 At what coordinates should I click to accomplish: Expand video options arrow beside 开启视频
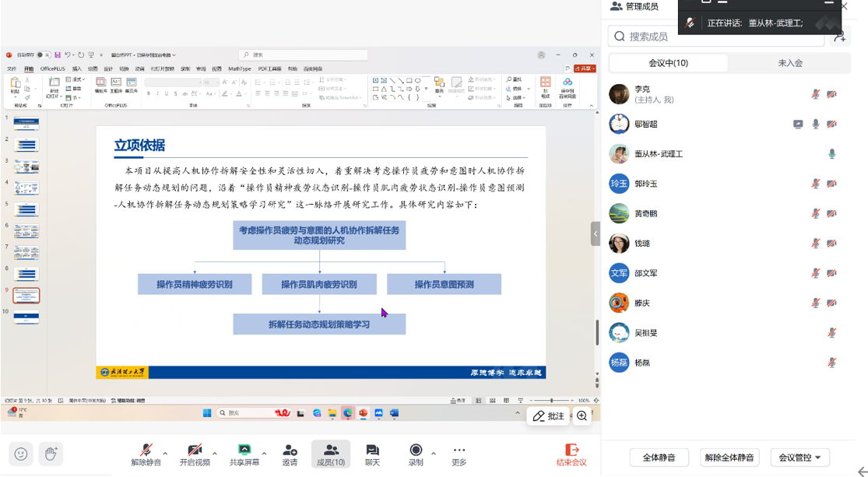pyautogui.click(x=215, y=453)
